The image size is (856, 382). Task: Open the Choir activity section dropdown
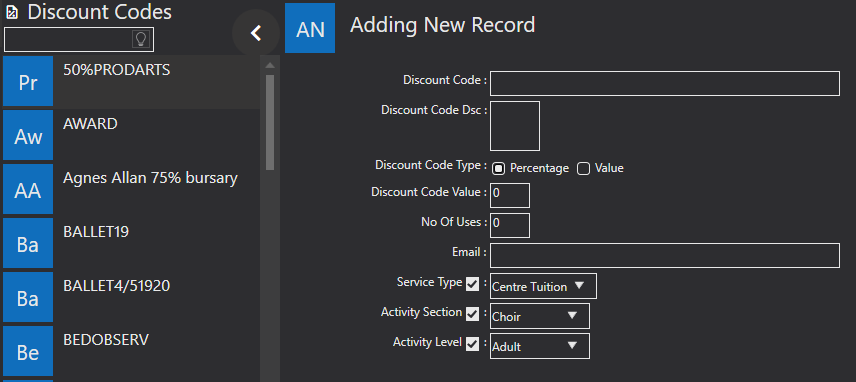(540, 316)
